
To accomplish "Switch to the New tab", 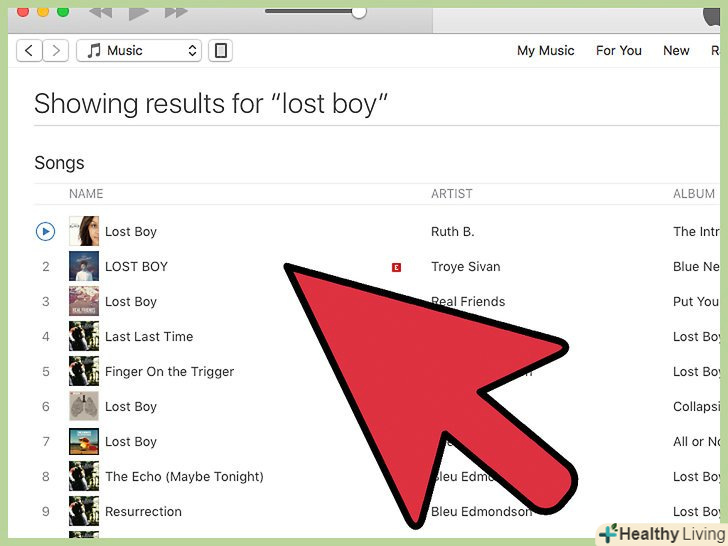I will tap(676, 50).
